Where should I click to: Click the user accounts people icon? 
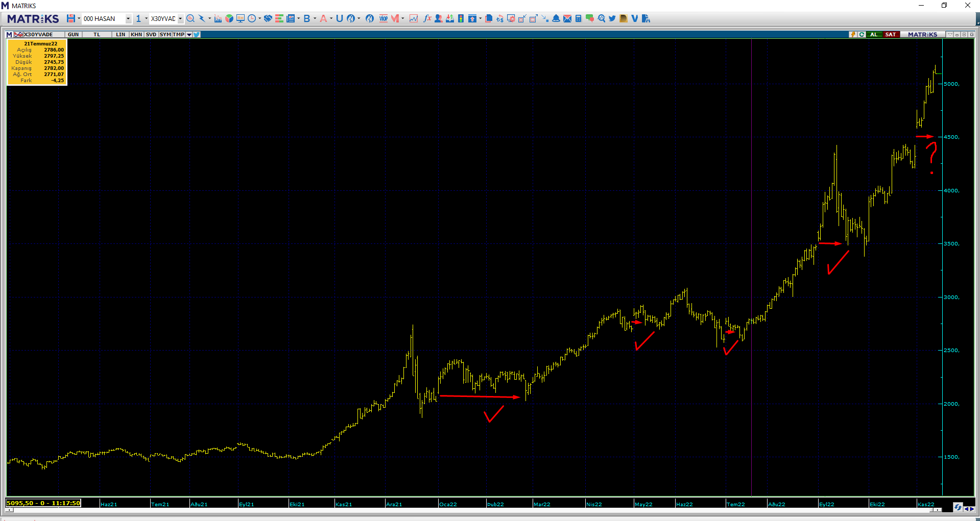(439, 18)
